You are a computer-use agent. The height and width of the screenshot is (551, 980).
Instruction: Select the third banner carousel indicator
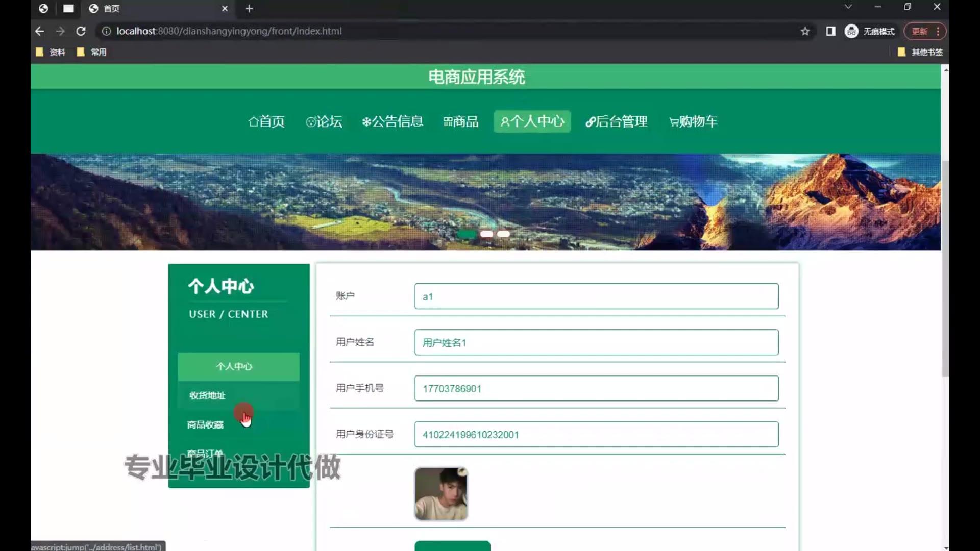(x=503, y=234)
